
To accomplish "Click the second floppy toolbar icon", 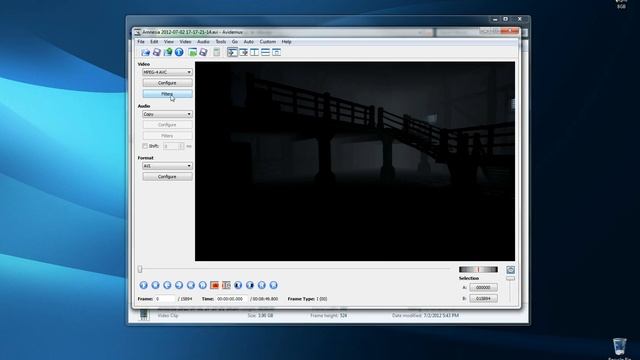I will [203, 52].
